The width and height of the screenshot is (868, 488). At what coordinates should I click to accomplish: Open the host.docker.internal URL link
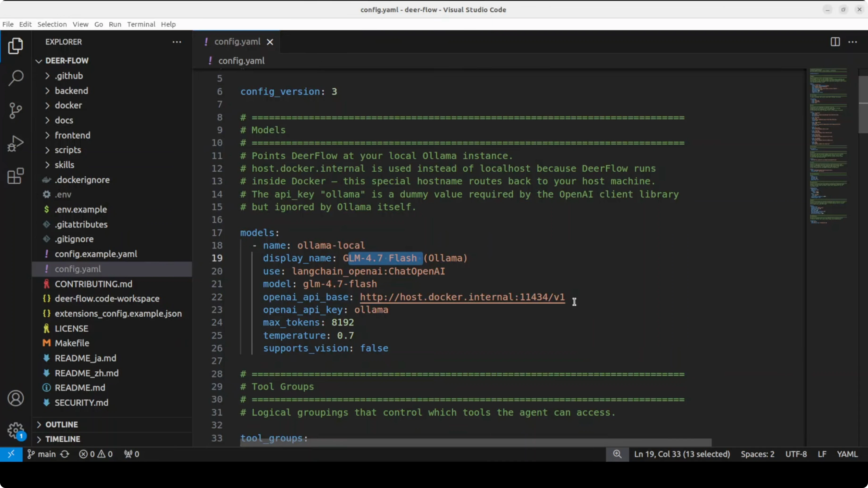462,297
